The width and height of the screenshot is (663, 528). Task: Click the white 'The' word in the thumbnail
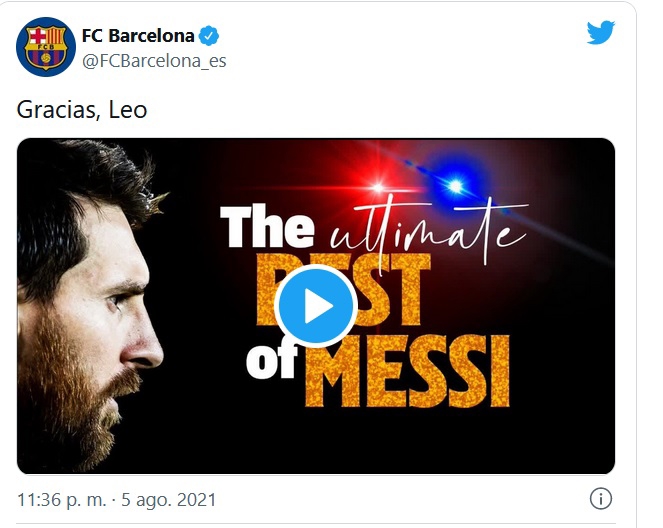266,229
